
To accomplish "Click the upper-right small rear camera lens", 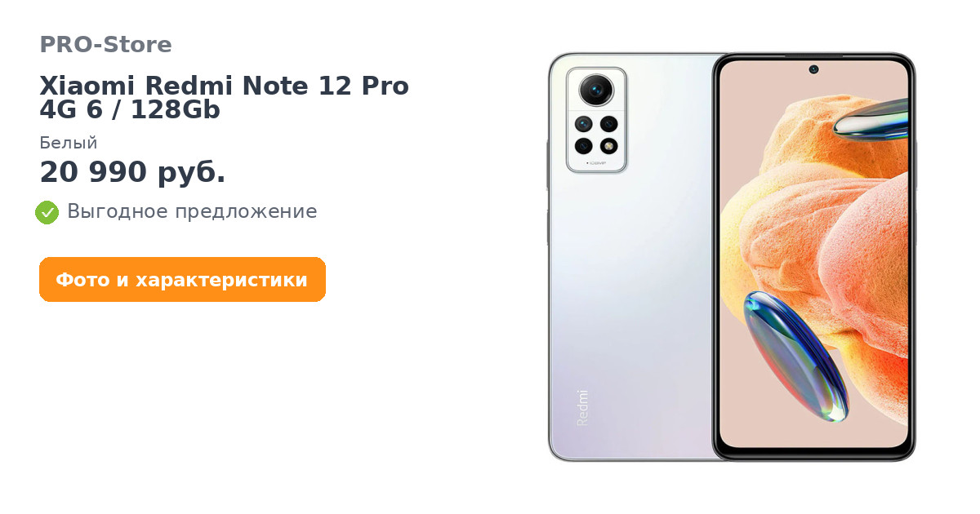I will pyautogui.click(x=608, y=124).
